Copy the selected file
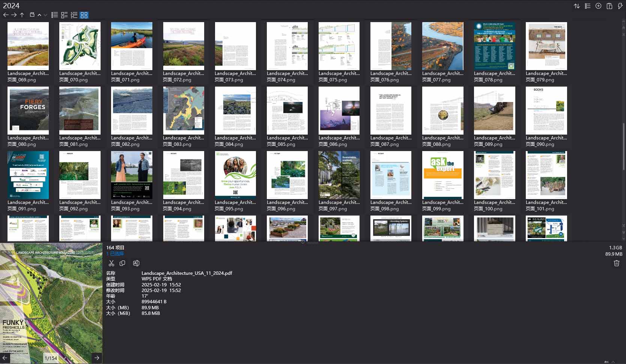 click(x=123, y=263)
